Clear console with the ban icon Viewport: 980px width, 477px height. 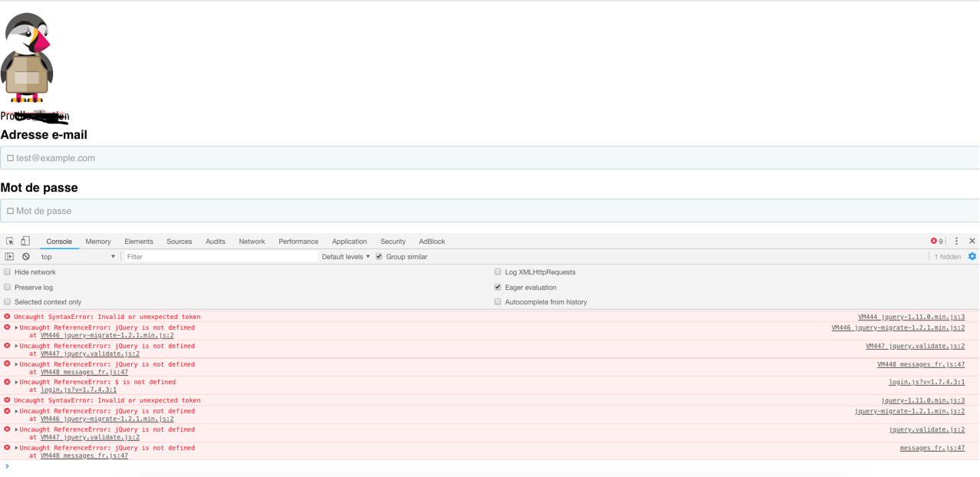[x=26, y=257]
